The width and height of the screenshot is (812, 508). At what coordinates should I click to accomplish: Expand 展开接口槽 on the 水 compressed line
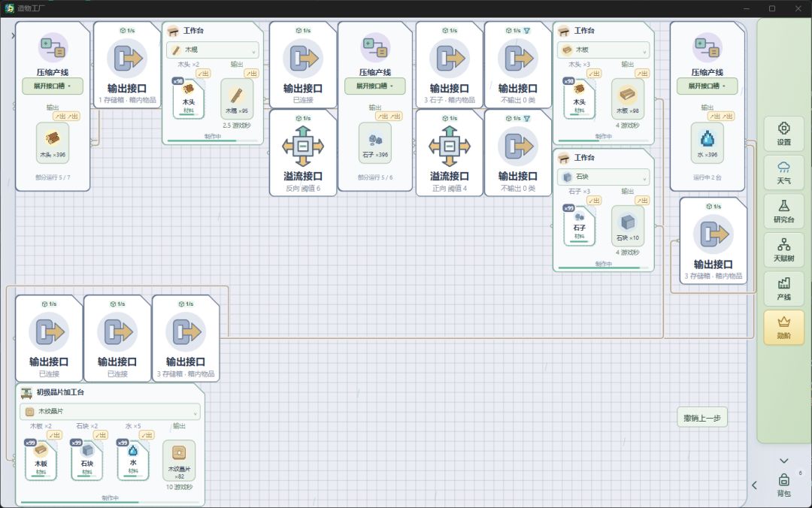pyautogui.click(x=707, y=86)
